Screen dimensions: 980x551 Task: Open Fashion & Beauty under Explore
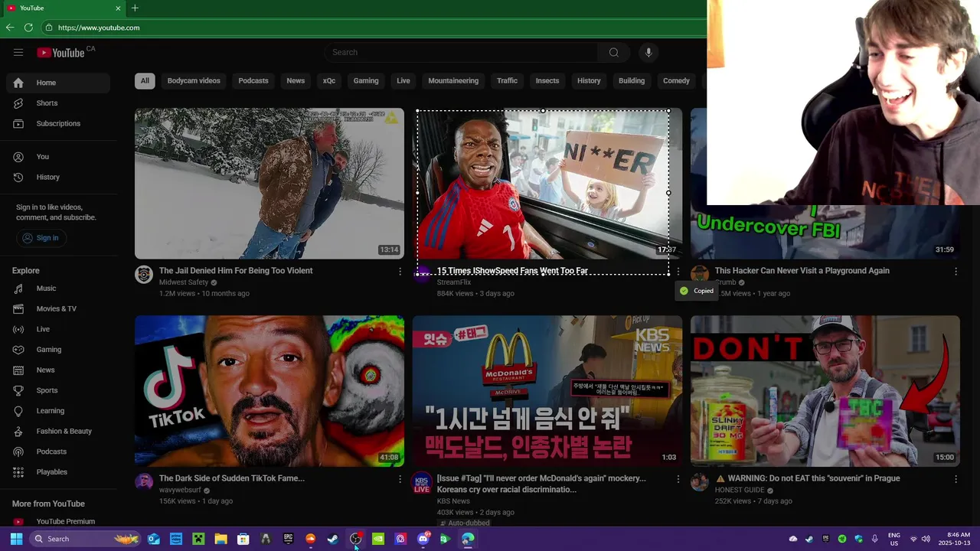click(58, 431)
